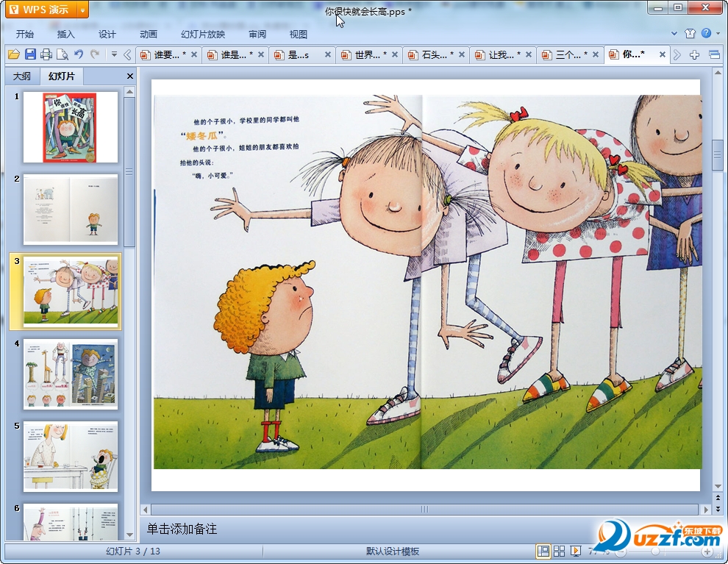Open help with the question mark icon

pos(706,33)
